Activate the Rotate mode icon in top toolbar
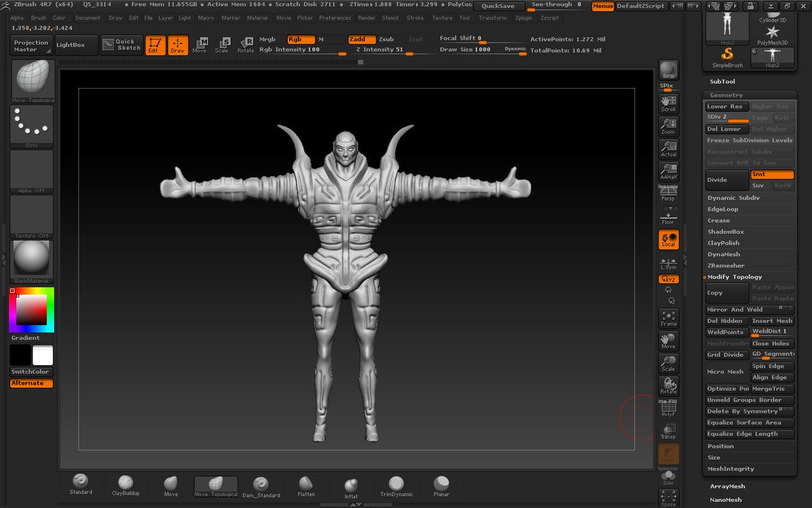The image size is (812, 508). click(246, 45)
